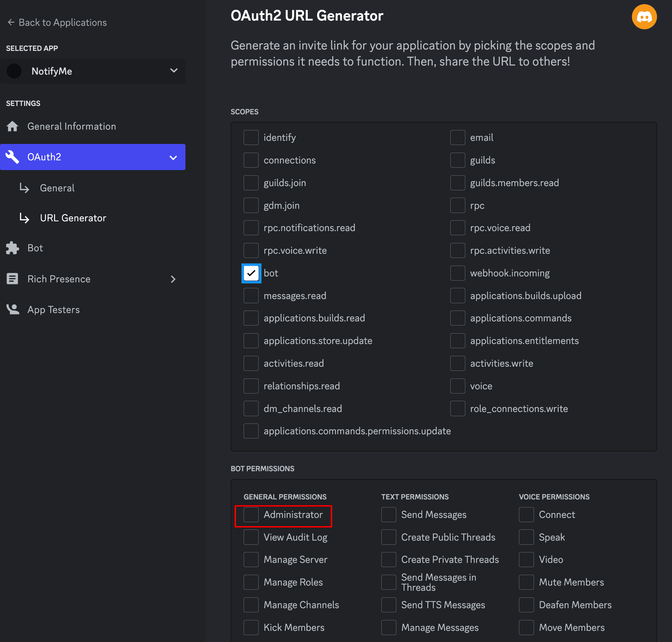Open the Bot settings page
The height and width of the screenshot is (642, 672).
pos(35,248)
